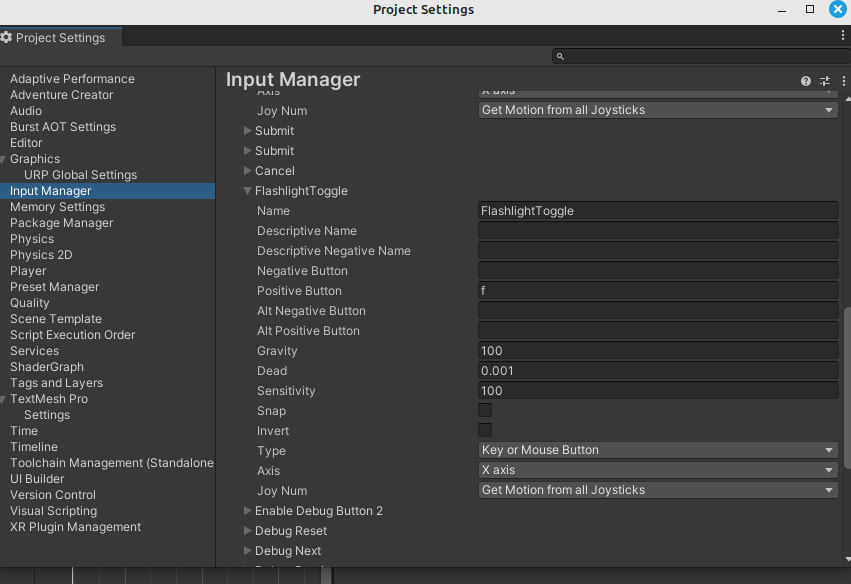This screenshot has width=851, height=584.
Task: Open the Joy Num dropdown below FlashlightToggle Axis
Action: click(658, 490)
